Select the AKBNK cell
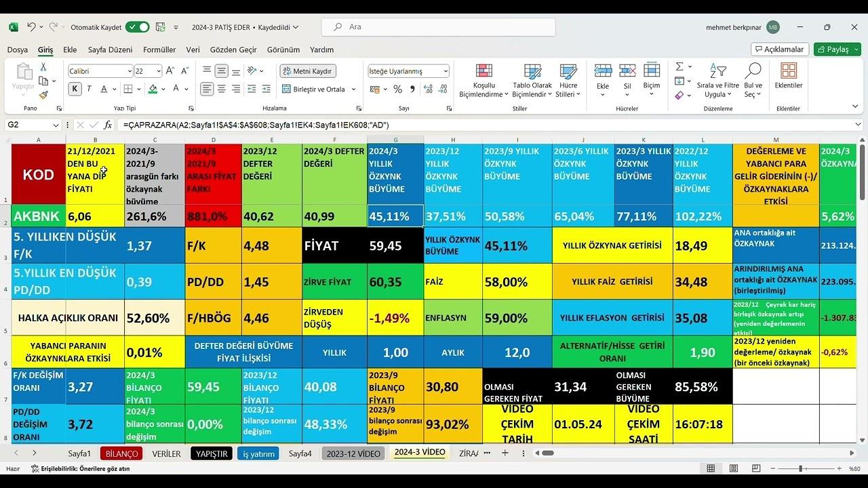 tap(39, 216)
